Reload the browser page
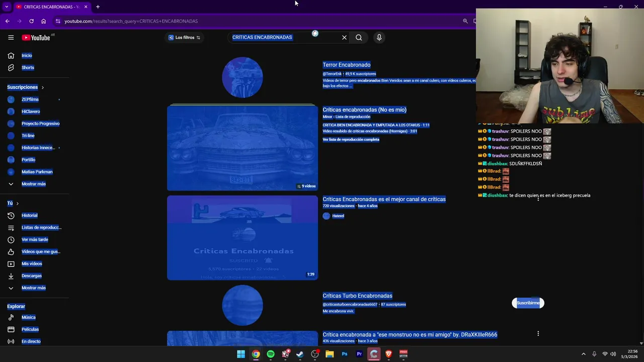Image resolution: width=644 pixels, height=362 pixels. [x=31, y=21]
